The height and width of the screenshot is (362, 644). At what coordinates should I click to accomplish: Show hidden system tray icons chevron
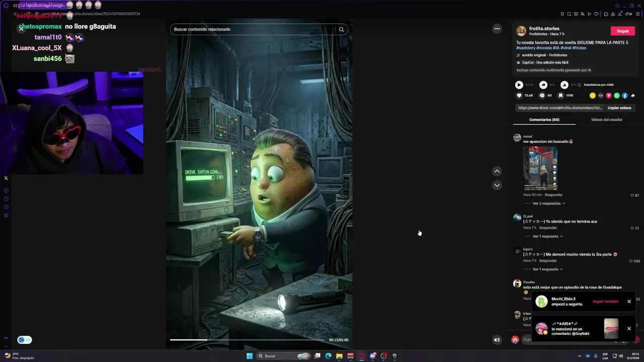coord(580,356)
